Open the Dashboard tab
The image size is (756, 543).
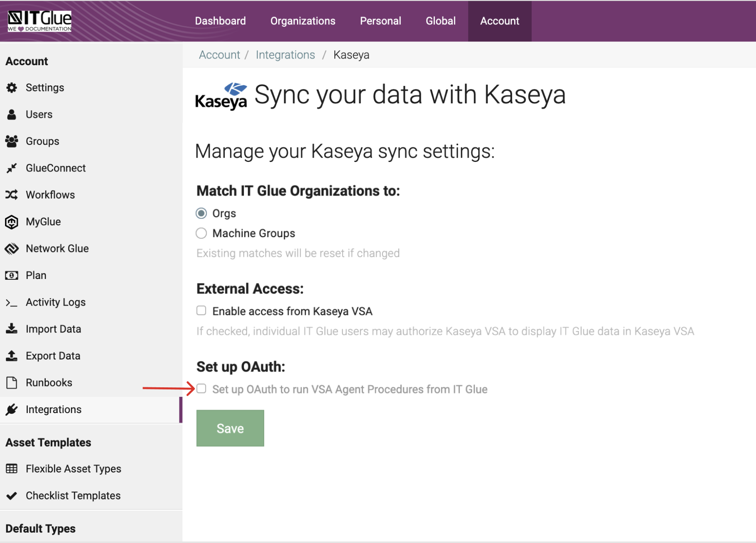(x=221, y=21)
